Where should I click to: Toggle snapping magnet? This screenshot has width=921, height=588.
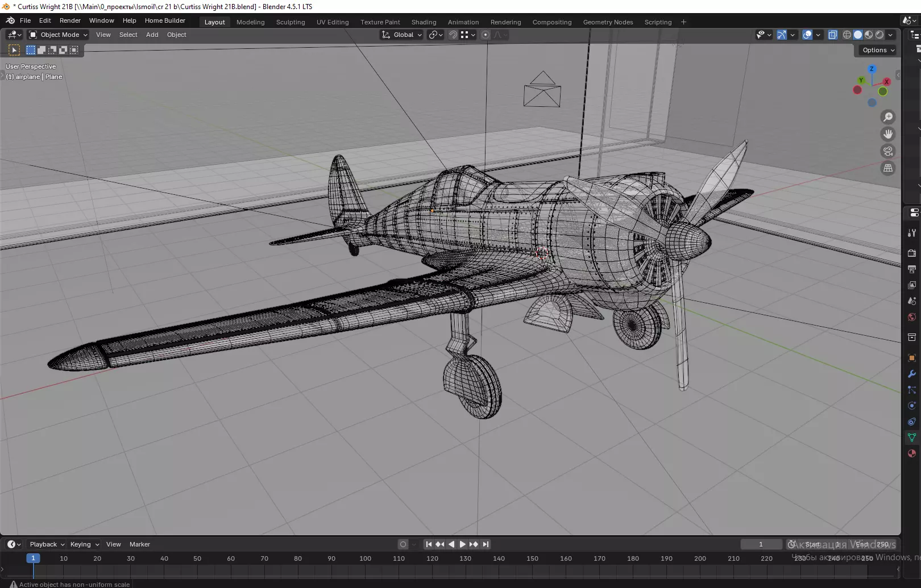coord(453,35)
